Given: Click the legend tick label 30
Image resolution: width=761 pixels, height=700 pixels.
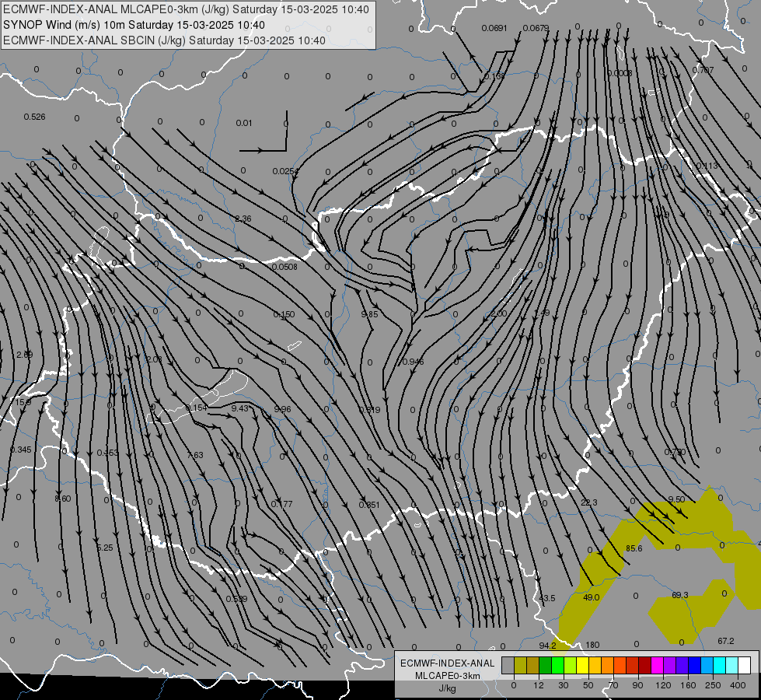Looking at the screenshot, I should point(564,685).
